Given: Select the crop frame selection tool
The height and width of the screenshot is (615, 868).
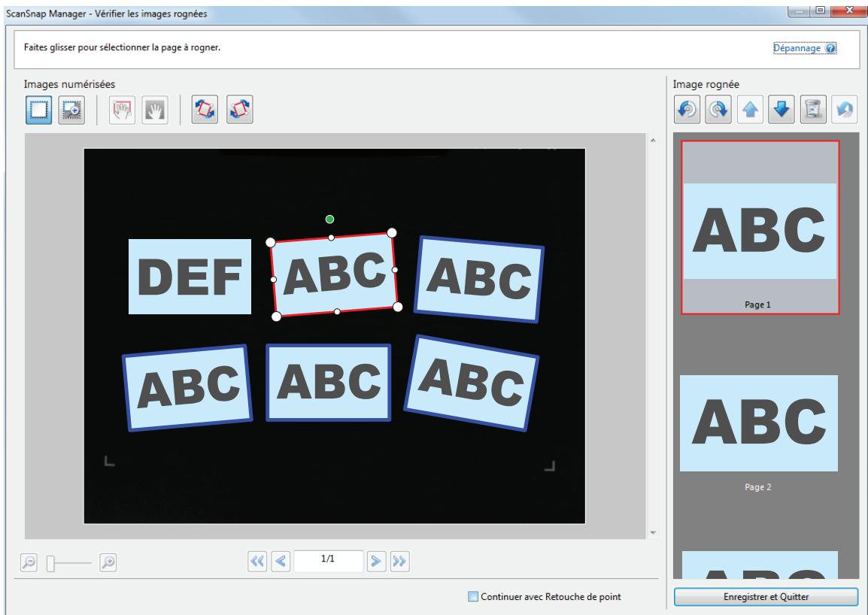Looking at the screenshot, I should point(39,110).
